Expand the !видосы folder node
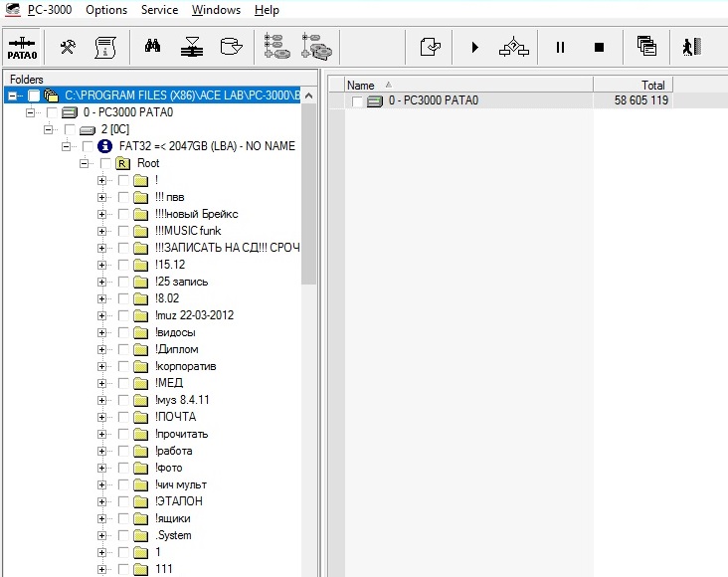728x577 pixels. [x=101, y=332]
